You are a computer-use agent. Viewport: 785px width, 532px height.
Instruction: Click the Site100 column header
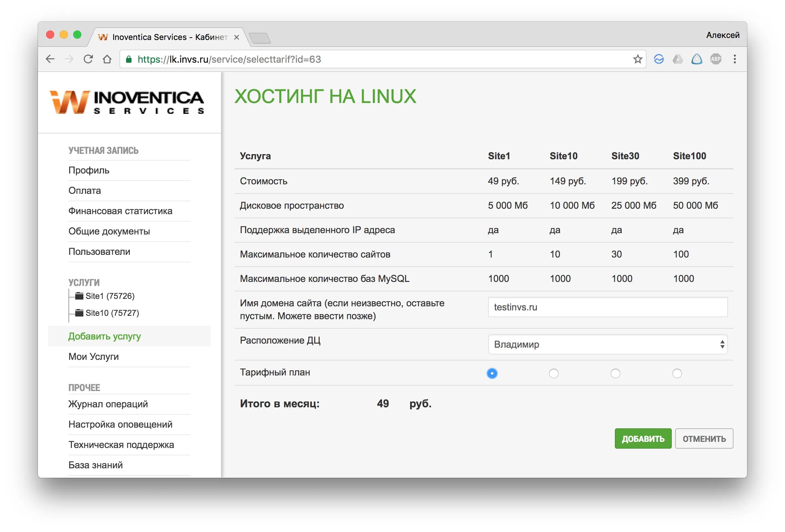coord(689,156)
